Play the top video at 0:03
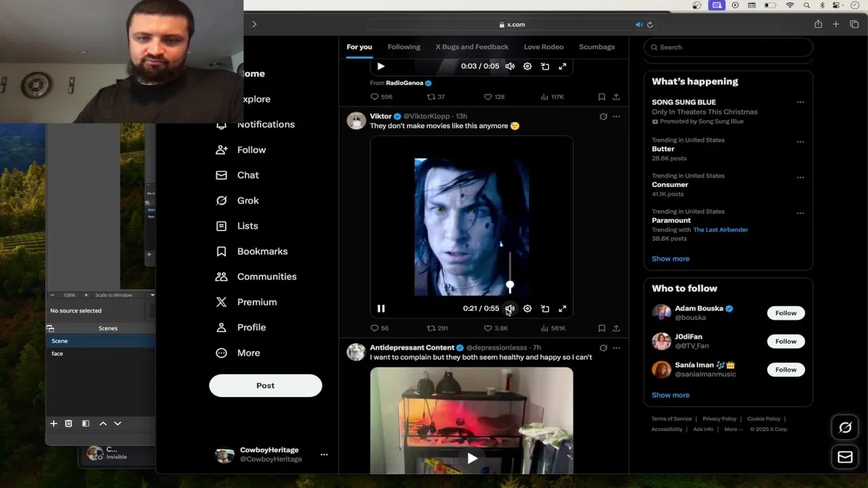Viewport: 868px width, 488px height. click(381, 66)
